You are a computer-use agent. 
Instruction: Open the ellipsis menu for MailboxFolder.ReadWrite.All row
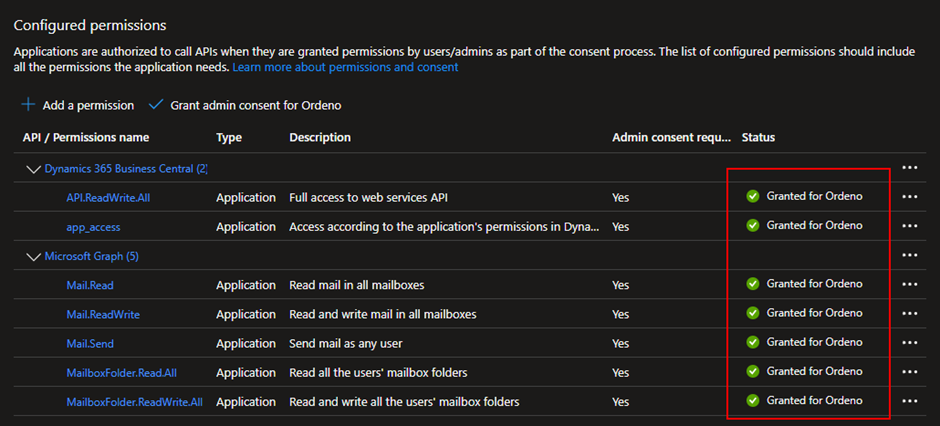[909, 401]
